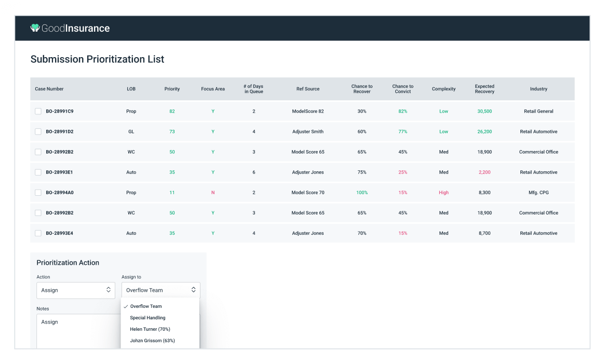Click the GoodInsurance leaf logo icon
605x364 pixels.
click(34, 29)
